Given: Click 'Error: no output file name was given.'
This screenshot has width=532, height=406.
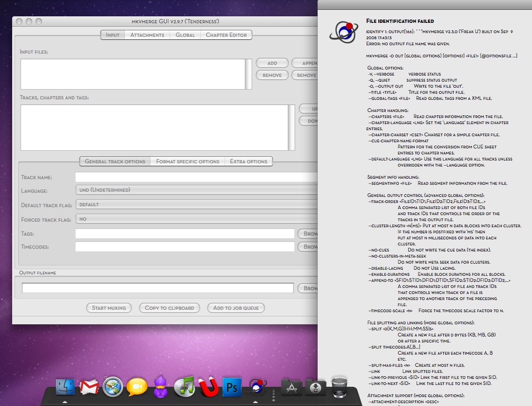Looking at the screenshot, I should 408,44.
